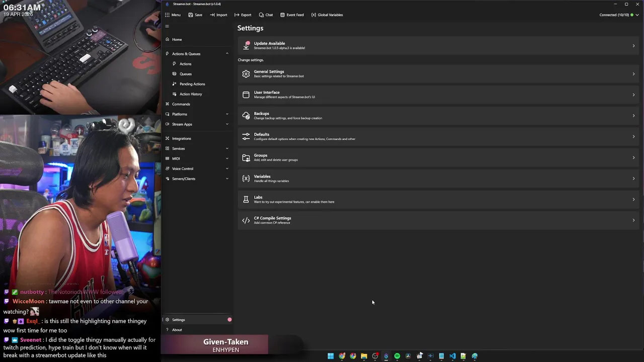Click Integrations icon in sidebar

pos(167,138)
